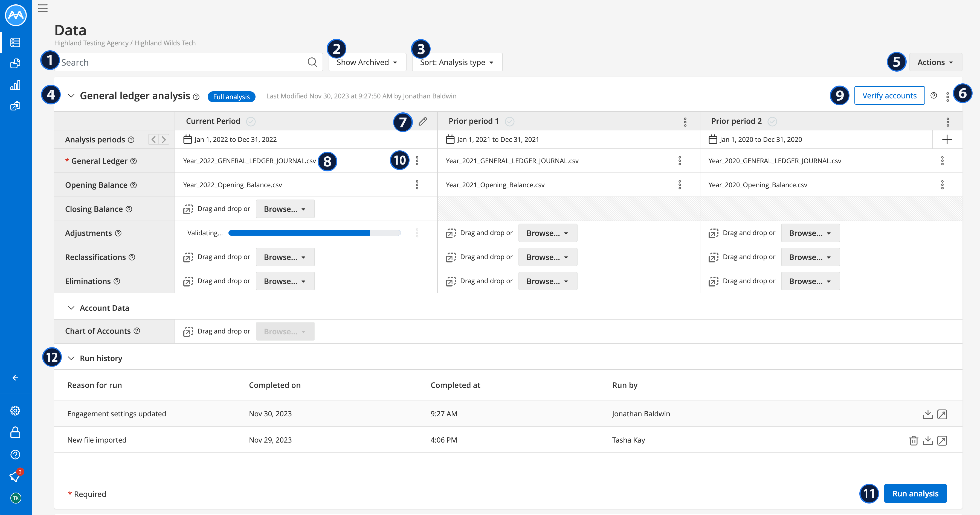The height and width of the screenshot is (515, 980).
Task: Click the Year_2022_GENERAL_LEDGER_JOURNAL.csv file name
Action: pyautogui.click(x=250, y=161)
